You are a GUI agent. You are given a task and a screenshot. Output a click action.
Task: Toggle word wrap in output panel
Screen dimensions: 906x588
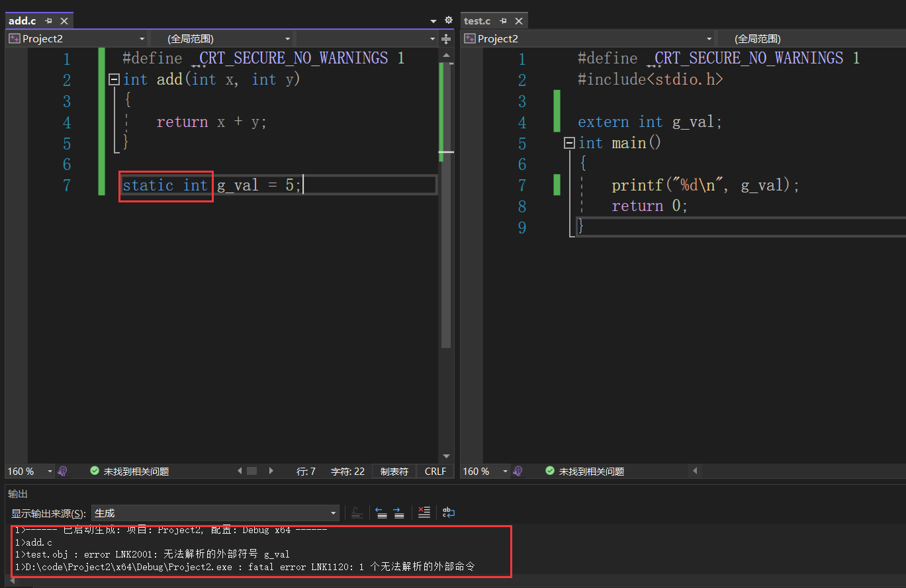point(449,513)
